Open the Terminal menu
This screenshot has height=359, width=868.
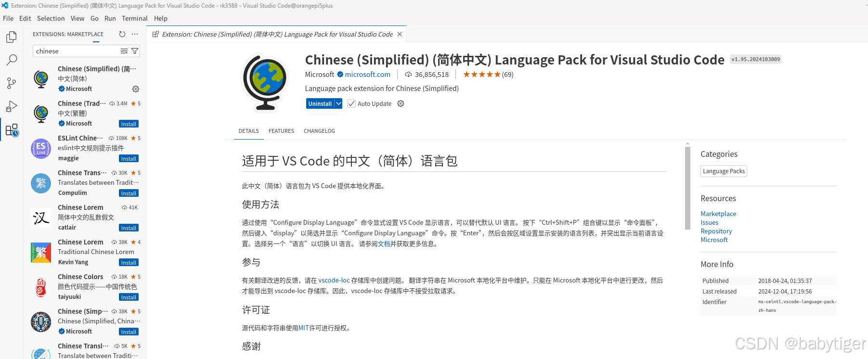(x=135, y=18)
